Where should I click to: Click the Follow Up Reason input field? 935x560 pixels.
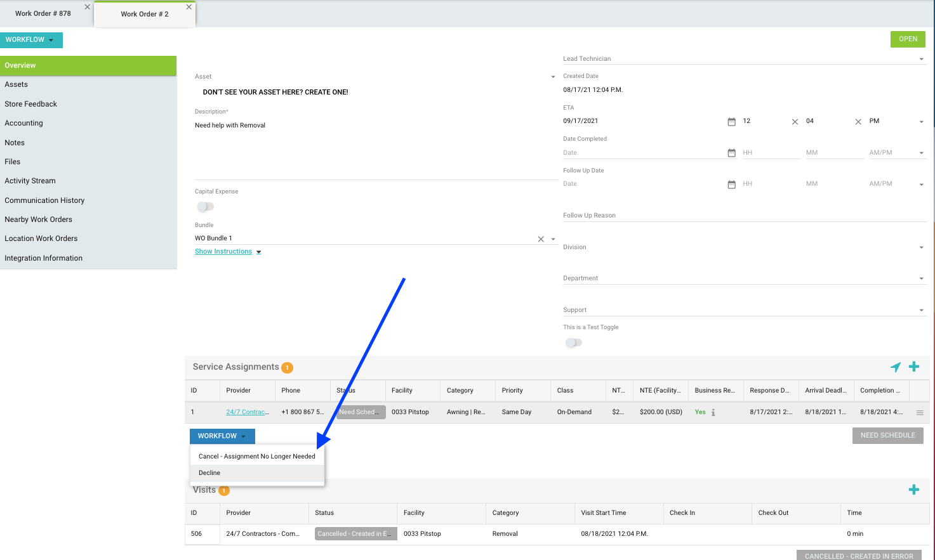(744, 216)
